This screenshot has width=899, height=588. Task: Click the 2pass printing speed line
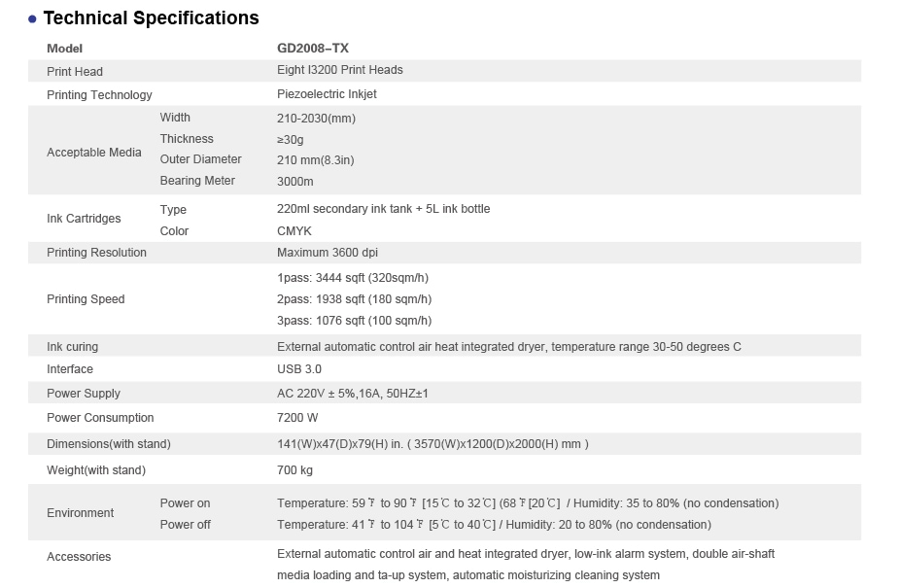coord(354,299)
